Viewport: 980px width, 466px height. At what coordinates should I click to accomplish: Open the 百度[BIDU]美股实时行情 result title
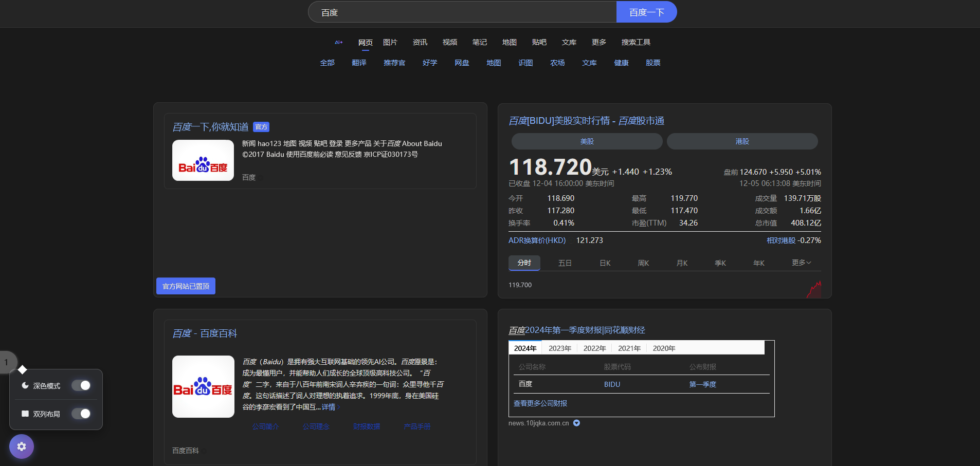coord(586,121)
